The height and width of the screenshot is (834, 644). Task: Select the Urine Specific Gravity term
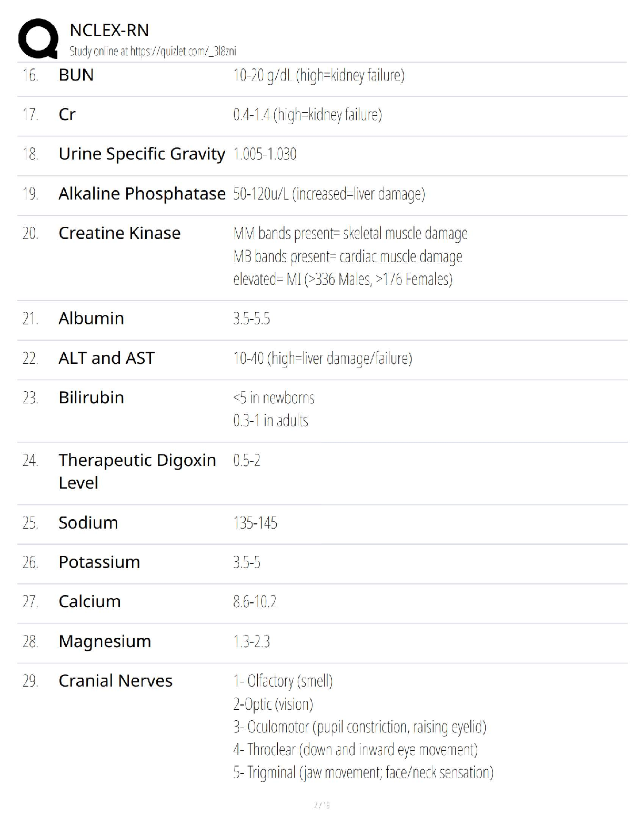point(142,154)
